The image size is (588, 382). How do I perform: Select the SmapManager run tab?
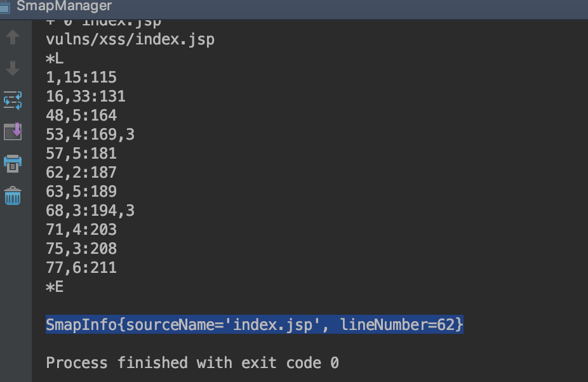click(x=63, y=6)
